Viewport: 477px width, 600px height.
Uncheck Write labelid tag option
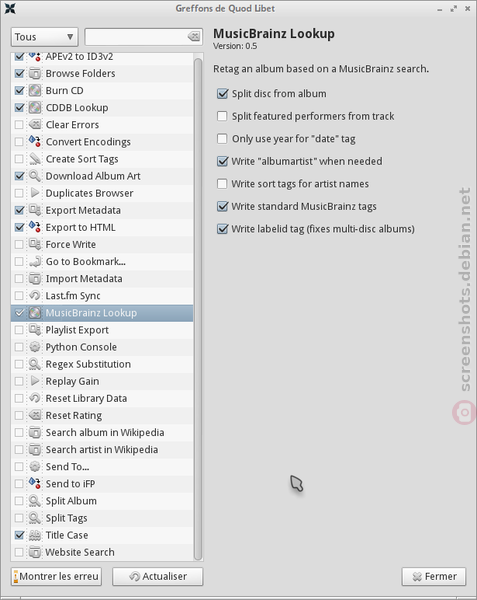[x=222, y=229]
